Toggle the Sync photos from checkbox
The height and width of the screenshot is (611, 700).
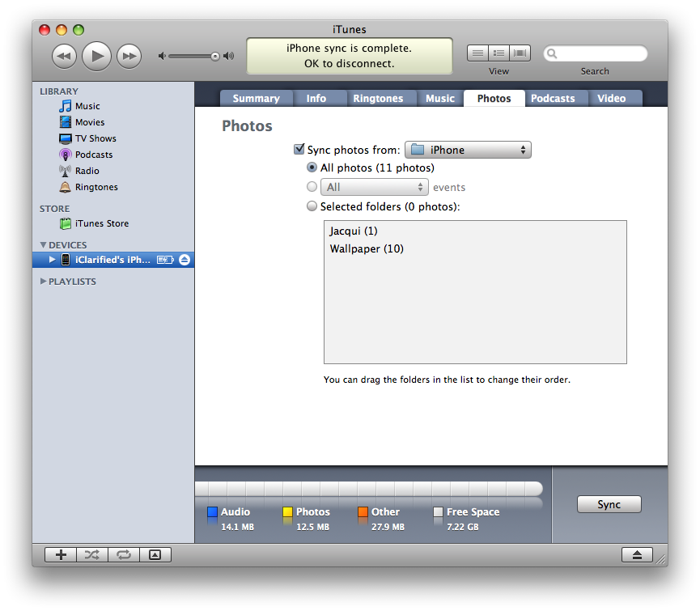point(299,149)
